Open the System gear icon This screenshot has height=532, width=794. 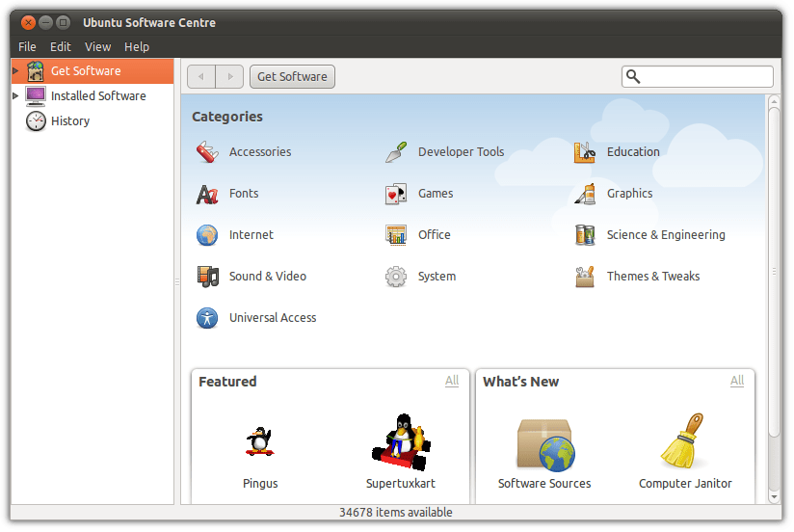pos(396,277)
